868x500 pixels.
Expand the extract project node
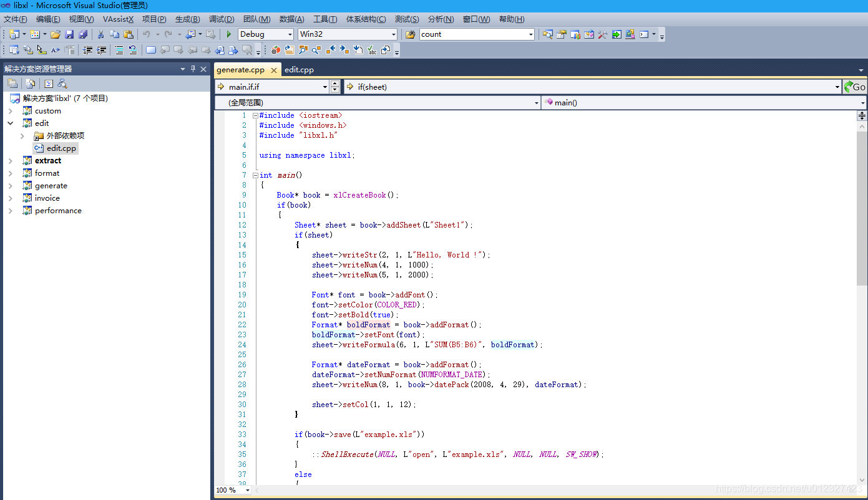point(11,160)
